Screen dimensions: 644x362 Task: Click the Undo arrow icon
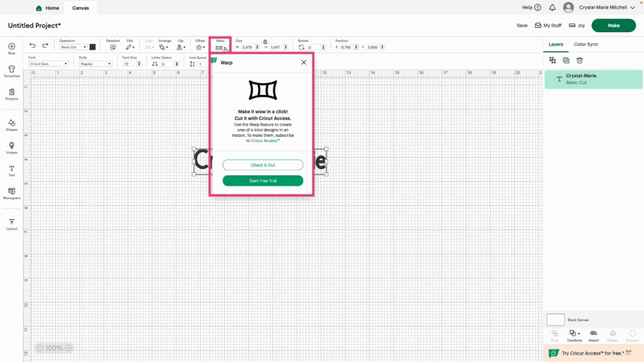(x=33, y=45)
